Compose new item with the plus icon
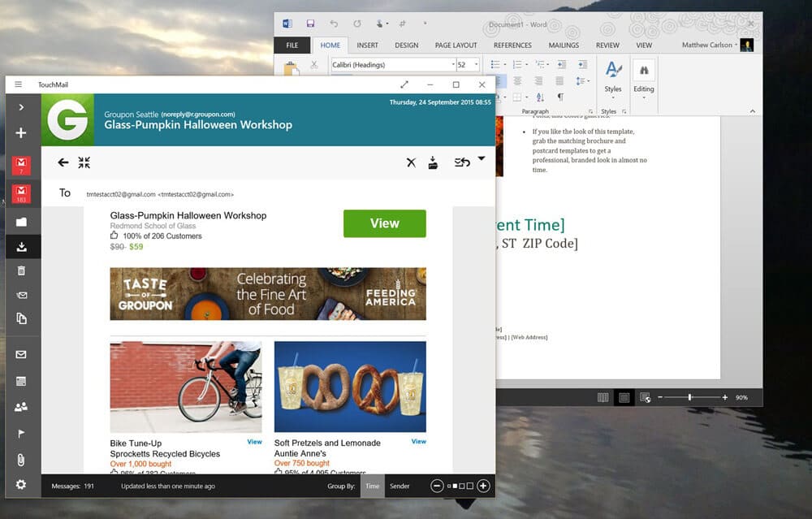 (x=22, y=133)
